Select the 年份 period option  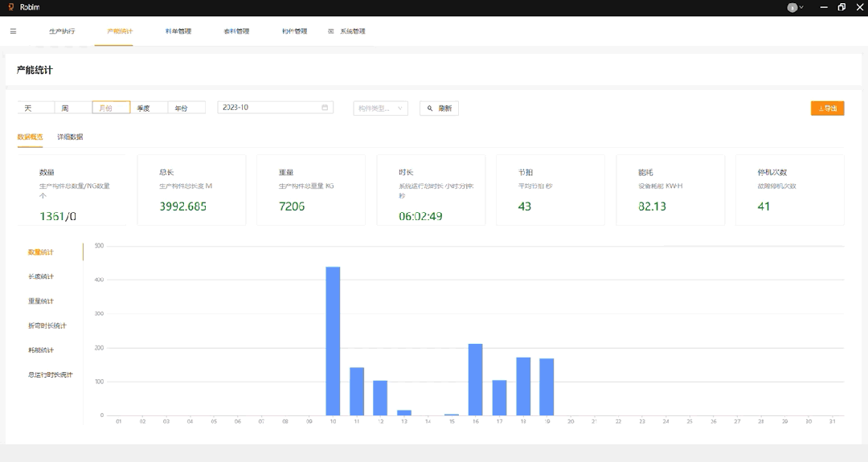(x=186, y=108)
